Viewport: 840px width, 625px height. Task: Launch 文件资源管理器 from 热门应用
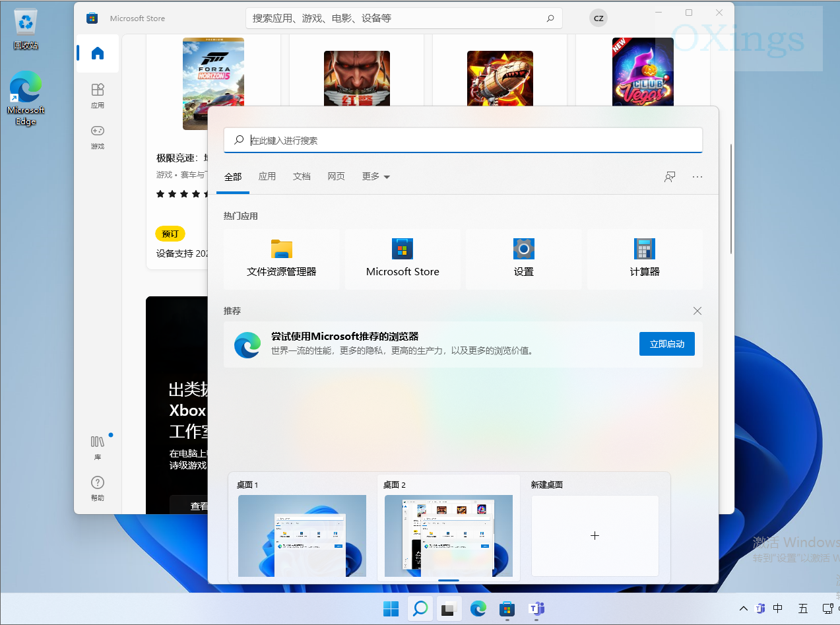282,259
